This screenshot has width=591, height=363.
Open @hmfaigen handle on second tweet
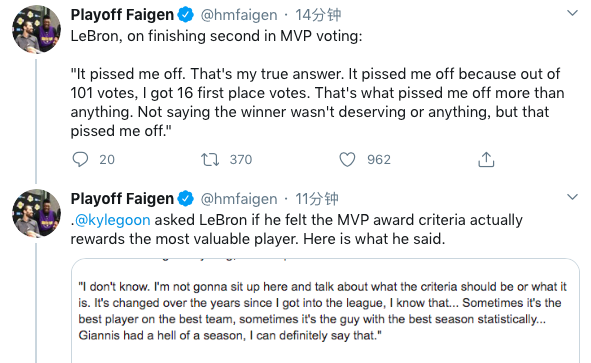coord(239,199)
